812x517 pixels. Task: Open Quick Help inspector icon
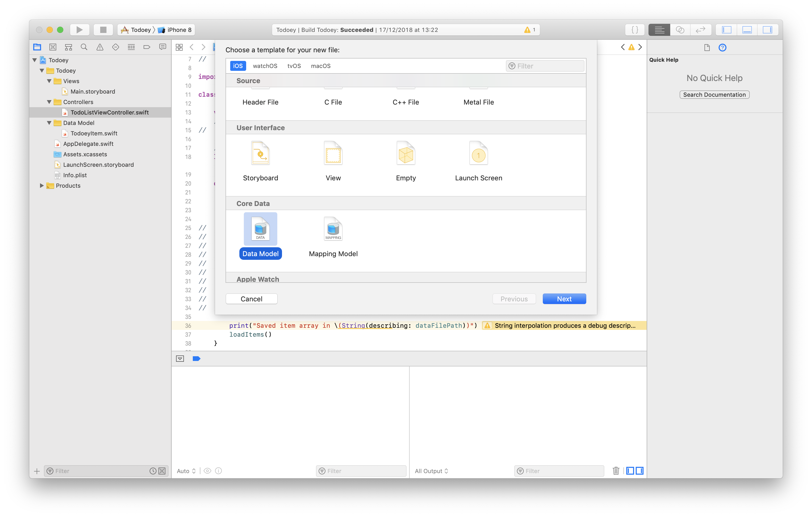722,48
